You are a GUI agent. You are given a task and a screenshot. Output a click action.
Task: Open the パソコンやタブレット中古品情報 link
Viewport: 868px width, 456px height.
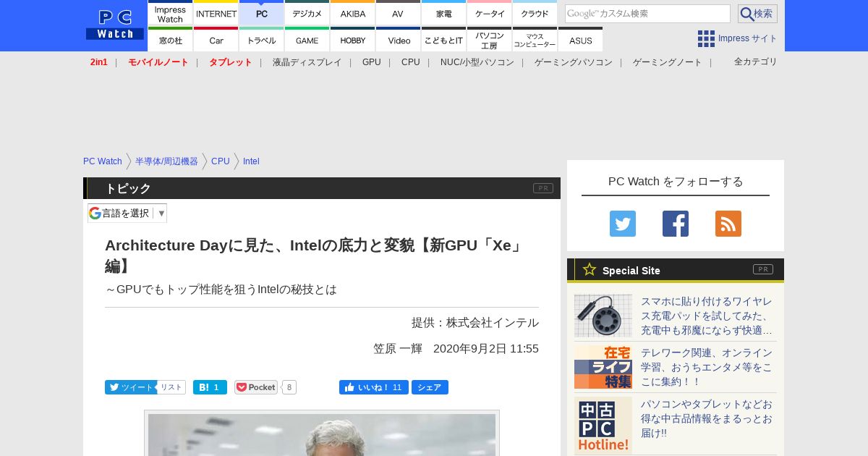pos(707,418)
